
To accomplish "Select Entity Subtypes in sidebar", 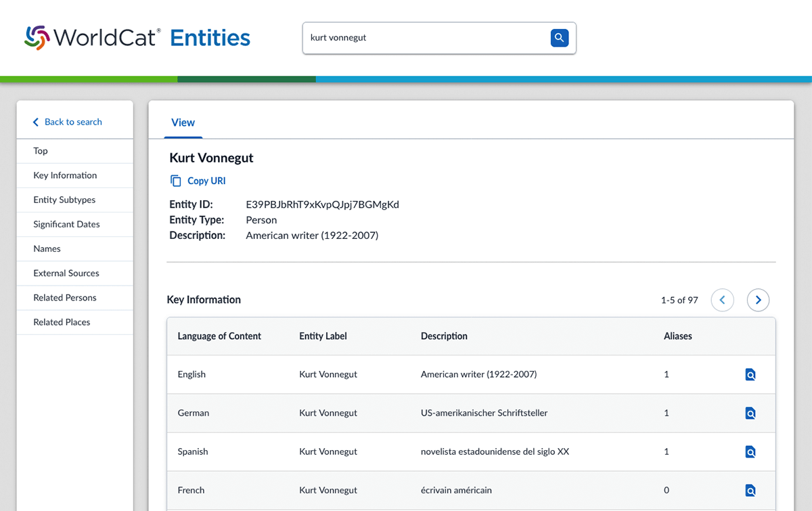I will click(64, 200).
